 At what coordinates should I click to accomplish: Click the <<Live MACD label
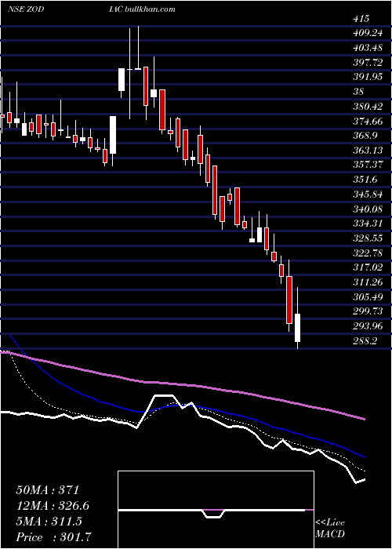(x=330, y=529)
